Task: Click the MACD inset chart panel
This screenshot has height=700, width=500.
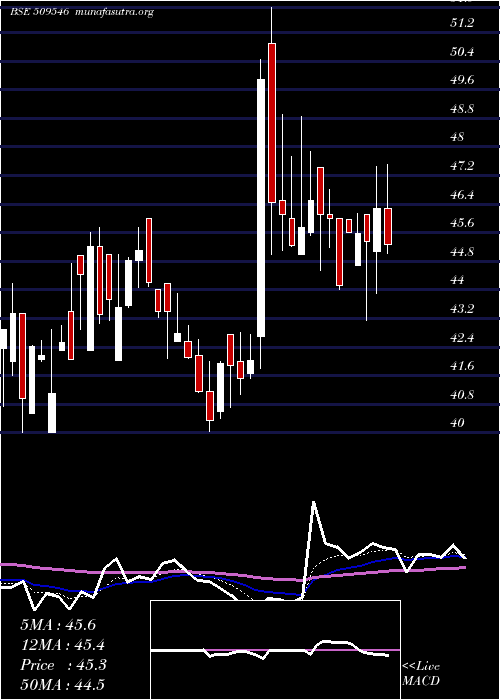Action: [x=275, y=650]
